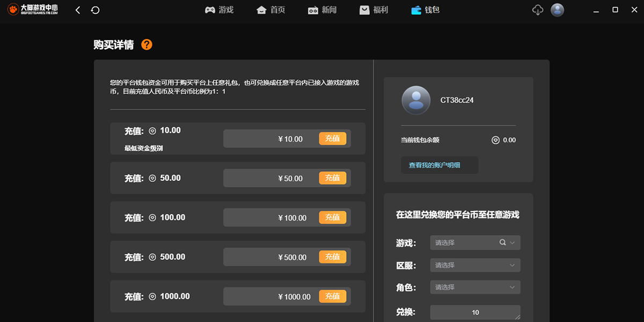Screen dimensions: 644x322
Task: Click the refresh icon in header
Action: pos(96,10)
